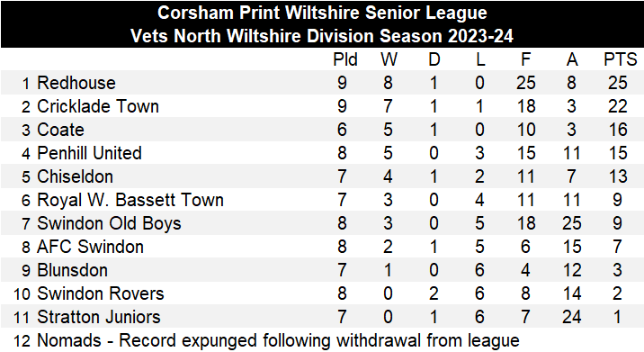Viewport: 644px width, 352px height.
Task: Click Royal W. Bassett Town
Action: (130, 200)
